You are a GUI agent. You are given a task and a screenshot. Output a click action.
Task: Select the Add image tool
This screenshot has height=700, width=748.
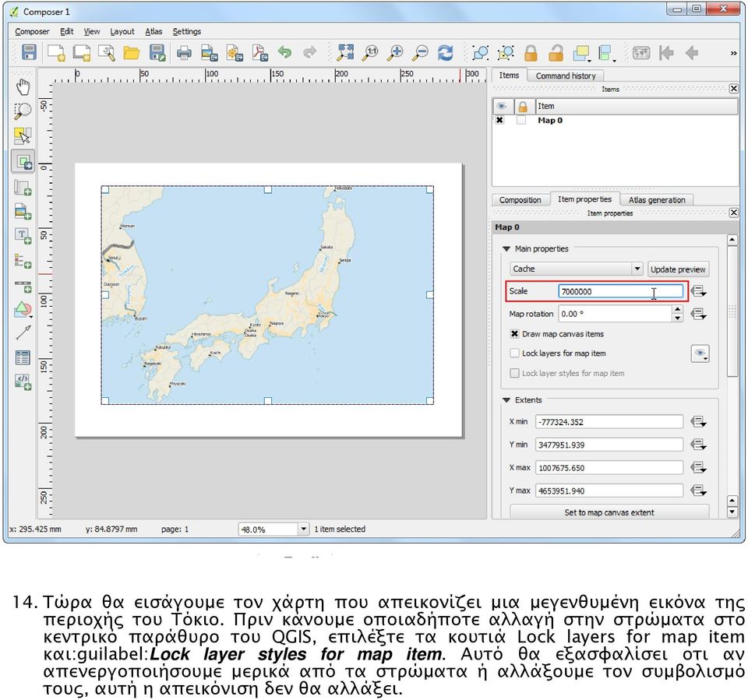(23, 211)
